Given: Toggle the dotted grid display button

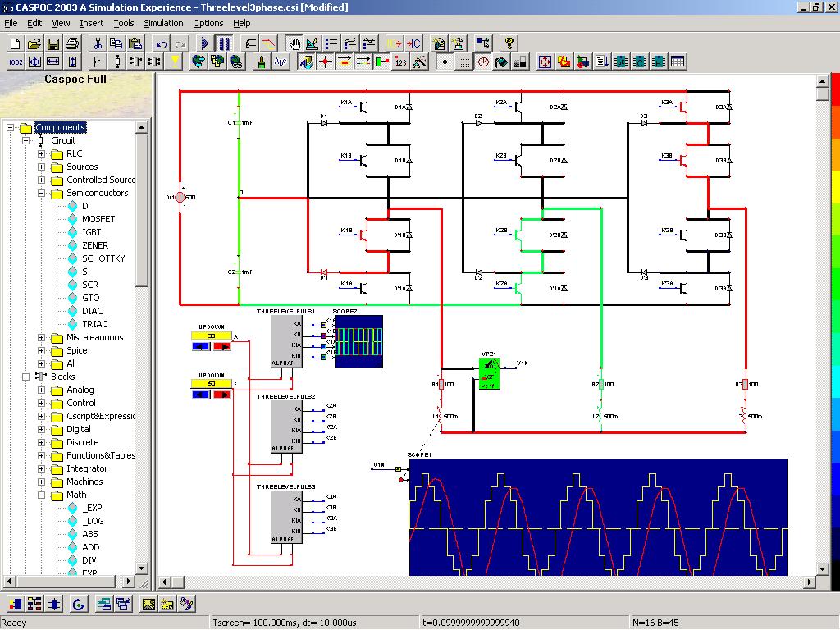Looking at the screenshot, I should coord(463,62).
